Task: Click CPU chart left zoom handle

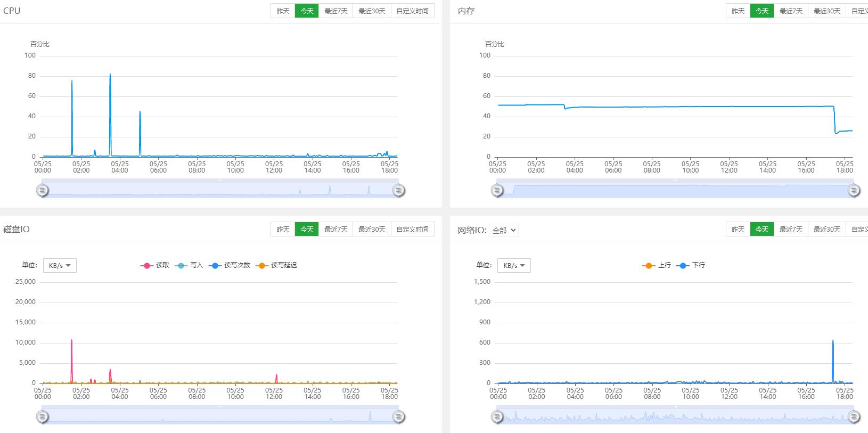Action: tap(43, 190)
